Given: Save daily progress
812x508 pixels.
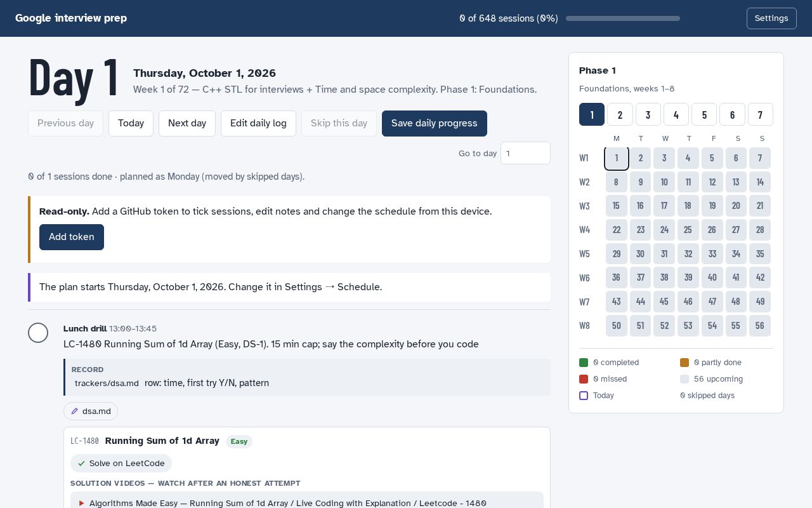Looking at the screenshot, I should 435,123.
